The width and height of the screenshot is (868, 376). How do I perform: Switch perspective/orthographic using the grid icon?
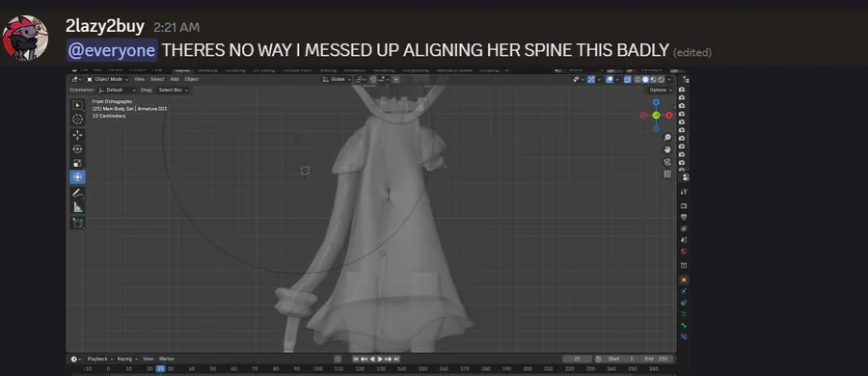(x=667, y=174)
